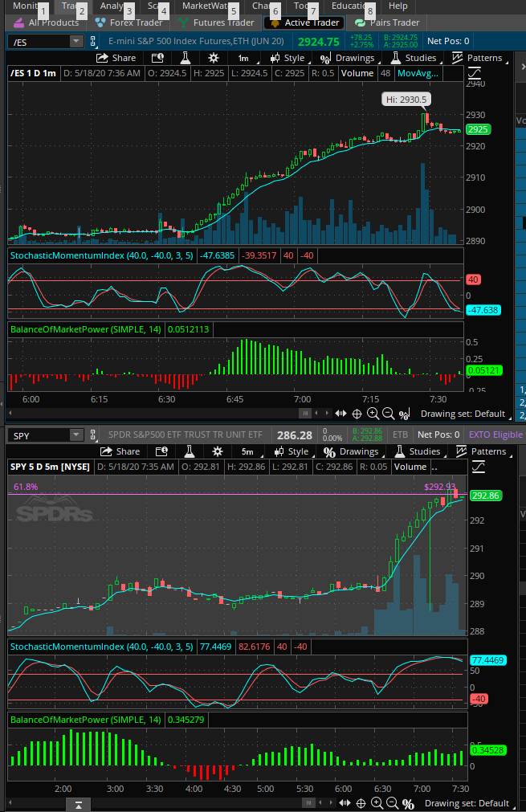526x812 pixels.
Task: Click the /ES last price 2924.75
Action: [x=318, y=42]
